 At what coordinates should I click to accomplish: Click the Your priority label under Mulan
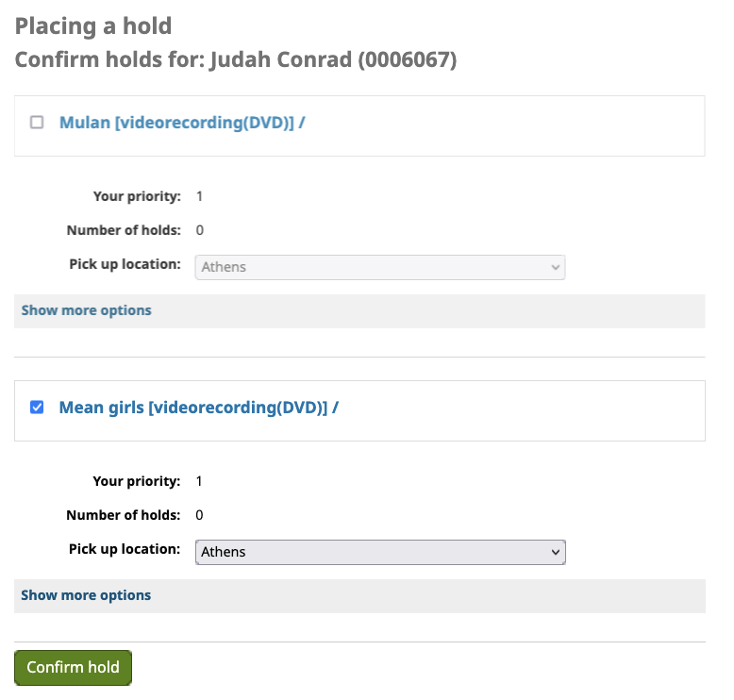point(137,196)
